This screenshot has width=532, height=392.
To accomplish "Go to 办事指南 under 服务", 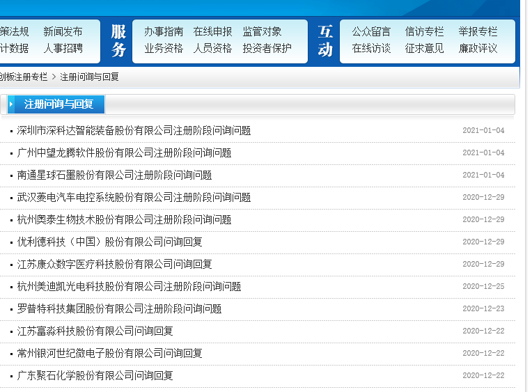I will 164,31.
